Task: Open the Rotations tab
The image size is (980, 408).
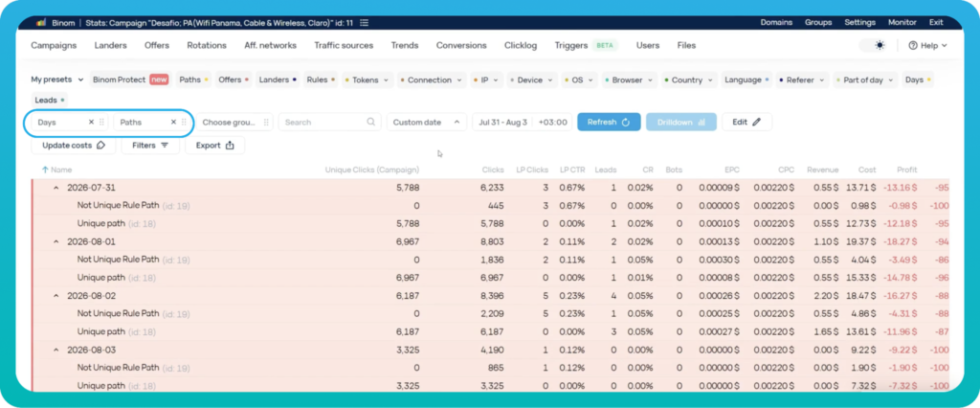Action: click(x=207, y=45)
